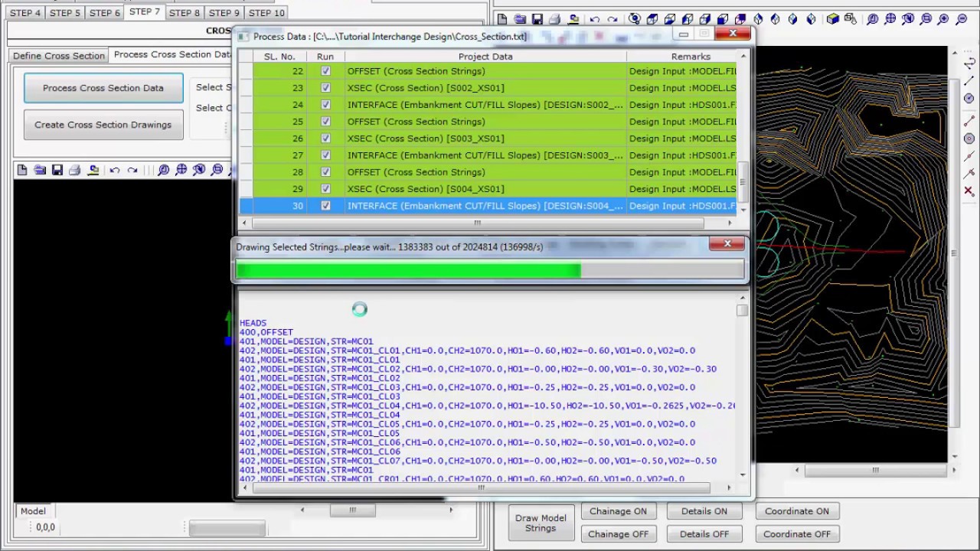Click Save icon in right viewer toolbar
The width and height of the screenshot is (980, 551).
(x=537, y=19)
